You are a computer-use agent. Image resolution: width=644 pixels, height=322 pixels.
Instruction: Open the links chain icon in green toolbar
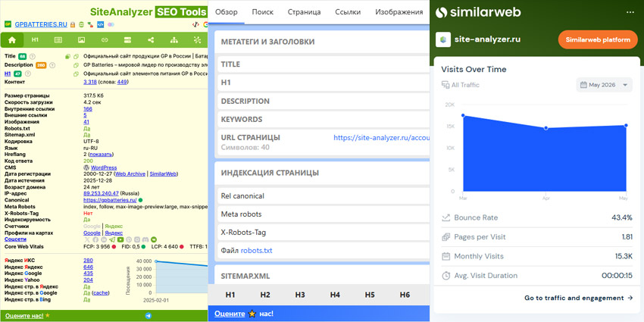coord(105,40)
